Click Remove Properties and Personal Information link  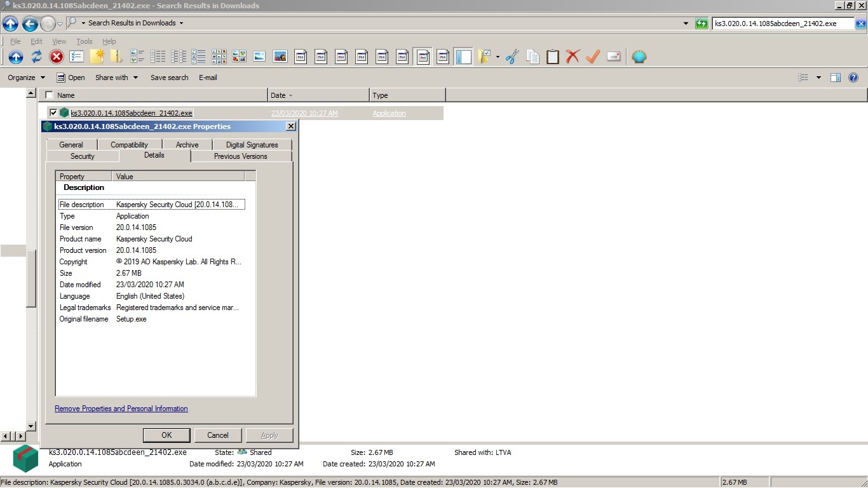click(121, 409)
